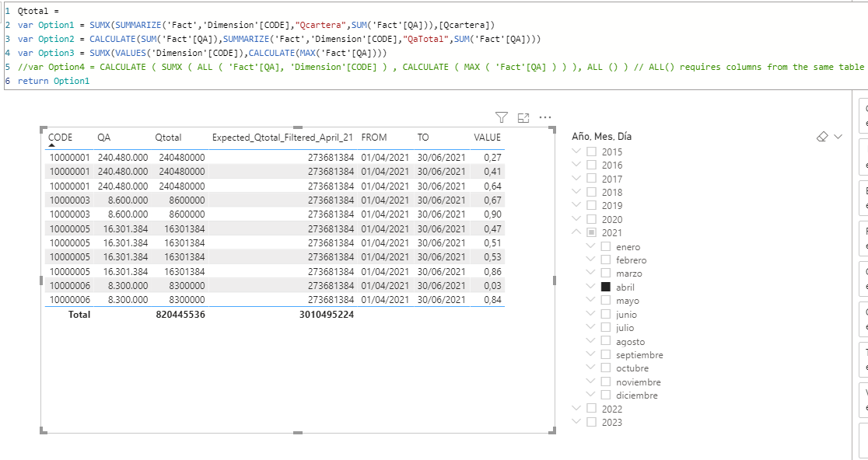
Task: Tick the 2020 year checkbox
Action: pyautogui.click(x=592, y=219)
